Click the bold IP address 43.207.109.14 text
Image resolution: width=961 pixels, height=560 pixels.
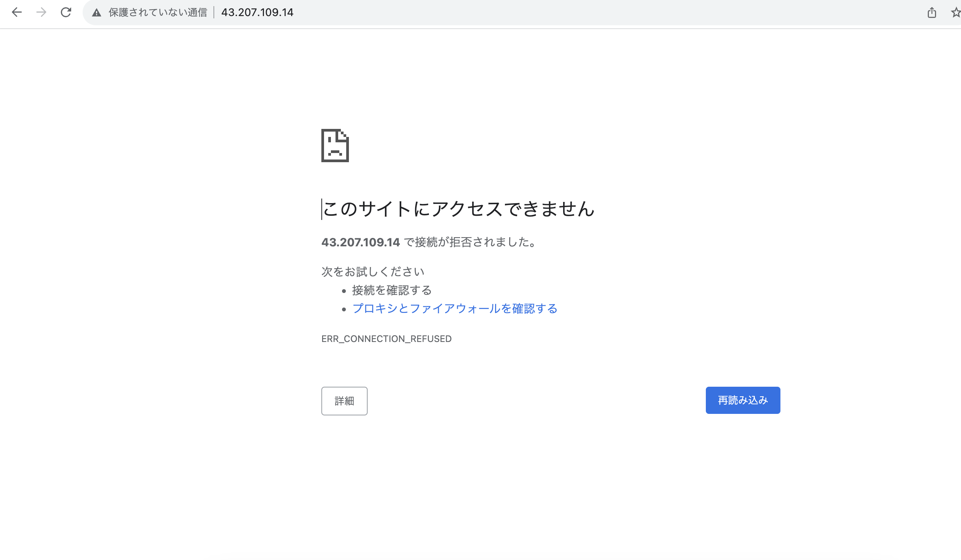point(361,242)
